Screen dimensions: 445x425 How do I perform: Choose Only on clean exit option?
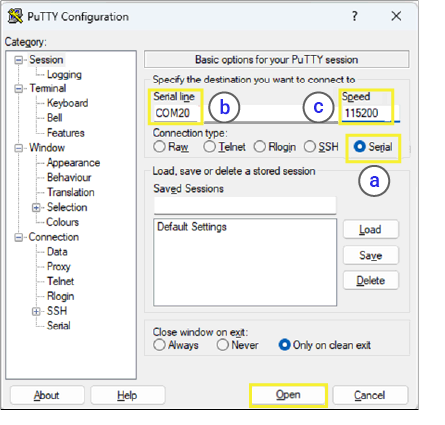[284, 345]
